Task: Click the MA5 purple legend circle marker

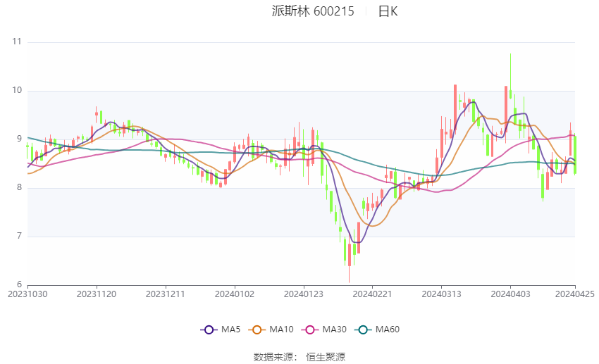Action: point(208,330)
